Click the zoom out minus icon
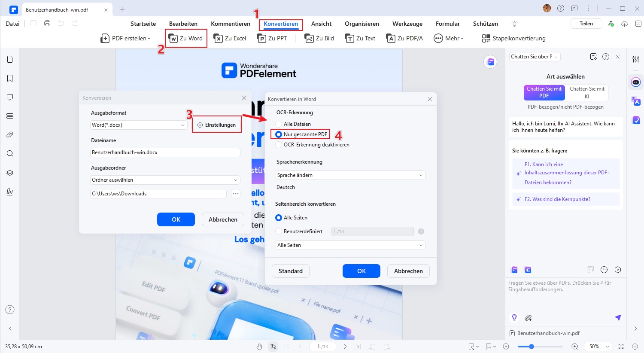The height and width of the screenshot is (353, 644). [506, 347]
